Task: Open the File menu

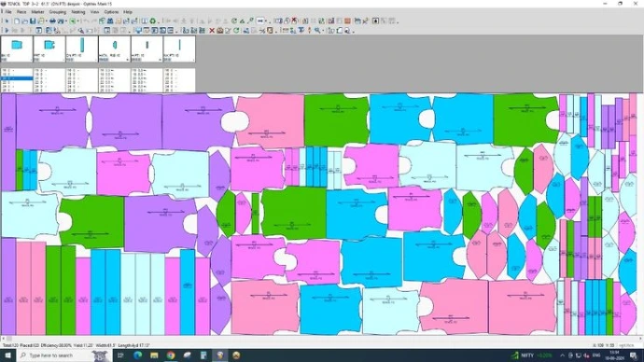Action: (8, 12)
